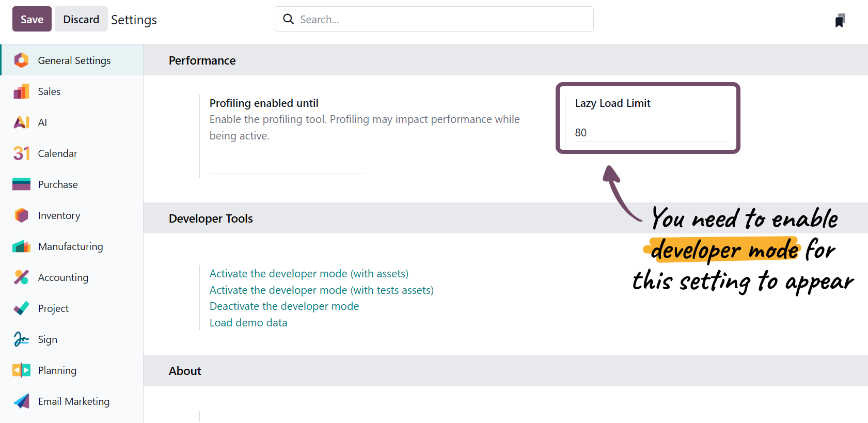Click the Purchase card icon
868x423 pixels.
click(x=21, y=184)
